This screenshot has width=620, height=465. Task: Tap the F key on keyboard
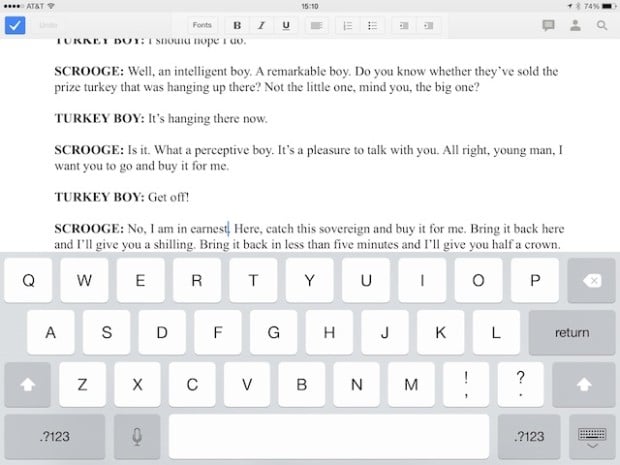(x=218, y=333)
